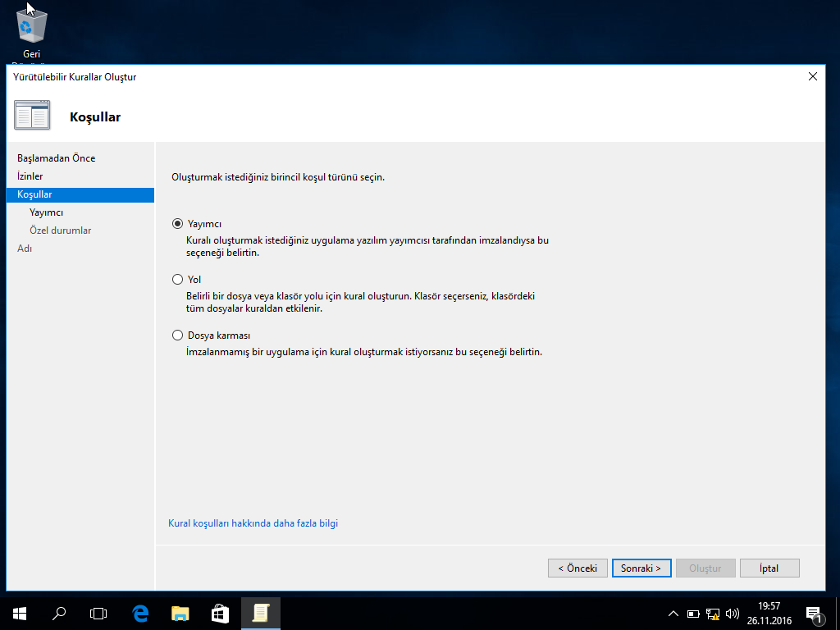
Task: Open the Windows Start menu
Action: coord(20,613)
